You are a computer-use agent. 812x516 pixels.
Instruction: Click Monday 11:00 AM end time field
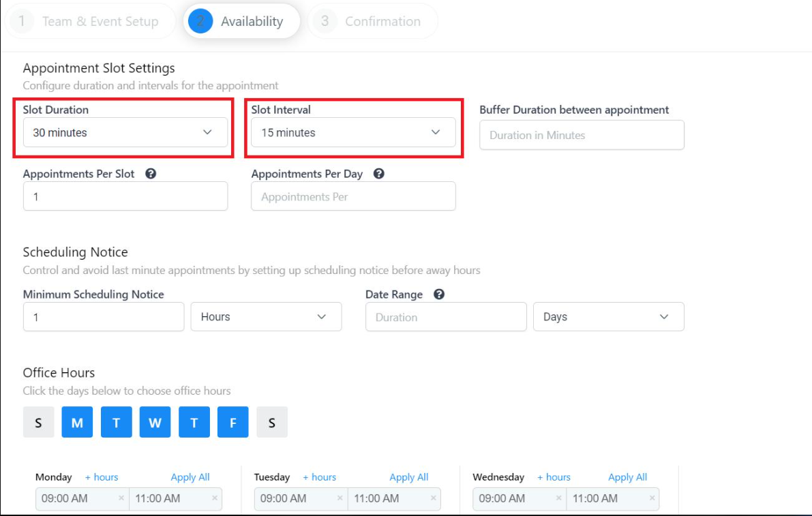click(x=175, y=499)
